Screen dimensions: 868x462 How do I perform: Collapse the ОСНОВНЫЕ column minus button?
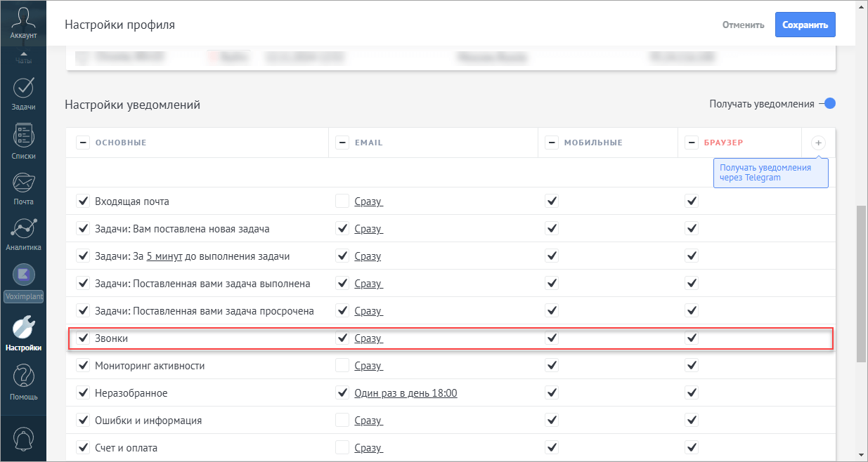click(x=83, y=143)
